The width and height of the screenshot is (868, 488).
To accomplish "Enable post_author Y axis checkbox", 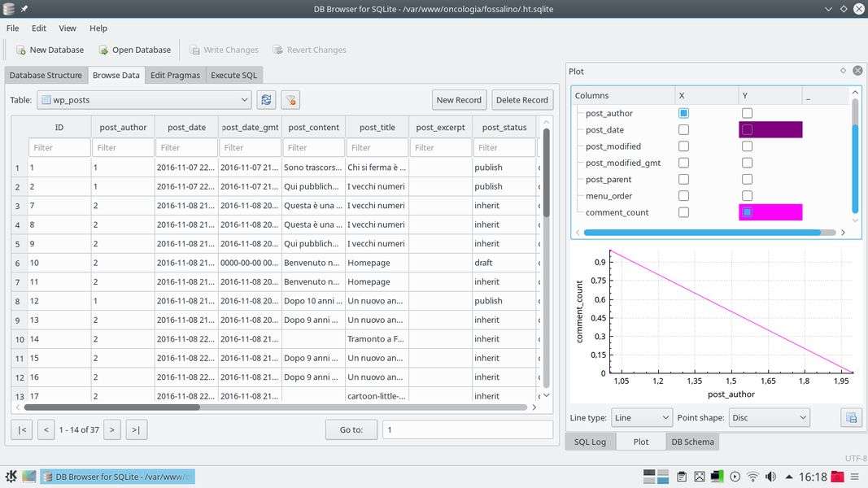I will click(x=747, y=113).
